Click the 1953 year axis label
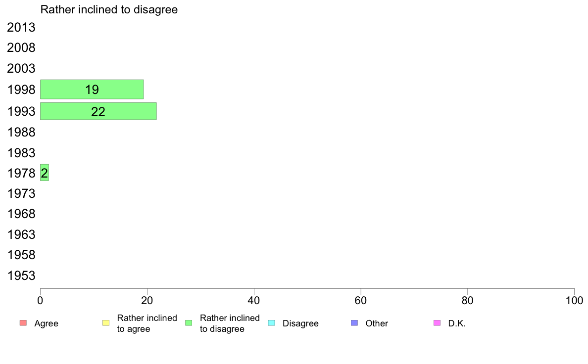The width and height of the screenshot is (588, 364). 21,275
